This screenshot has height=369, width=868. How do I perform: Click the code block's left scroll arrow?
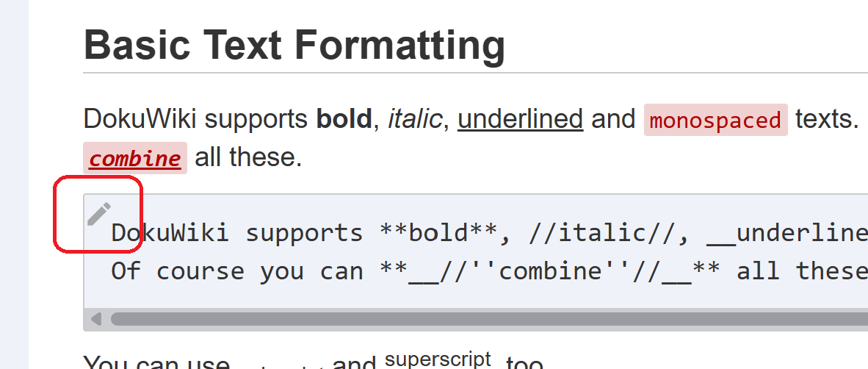coord(95,319)
